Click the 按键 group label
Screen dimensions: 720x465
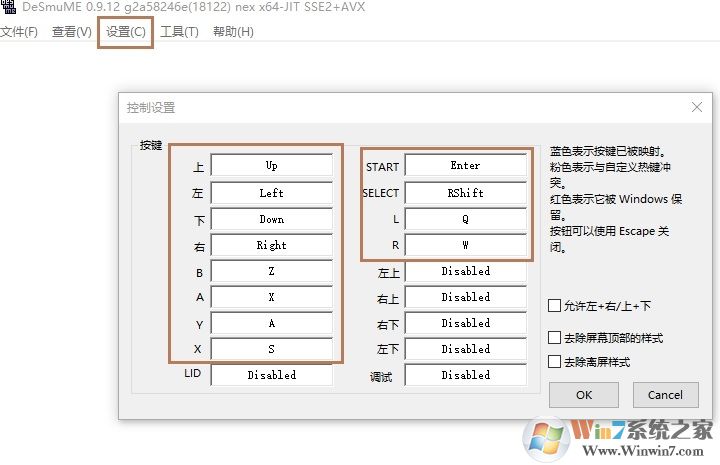coord(151,146)
